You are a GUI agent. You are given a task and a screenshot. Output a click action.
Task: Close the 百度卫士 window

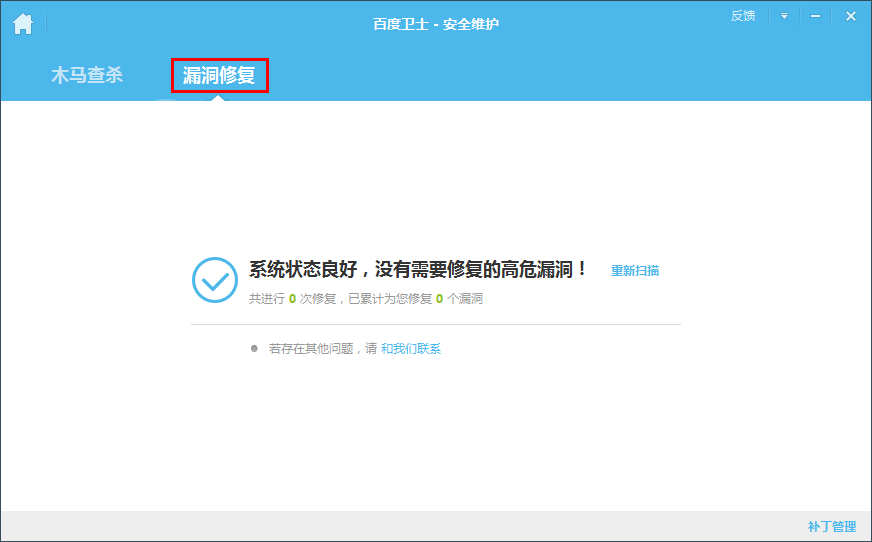pyautogui.click(x=851, y=16)
